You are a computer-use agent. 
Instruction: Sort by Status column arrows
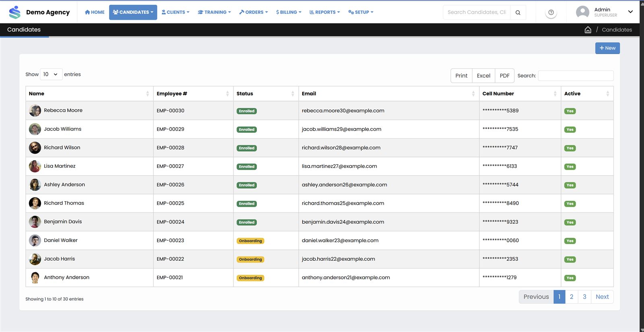293,94
